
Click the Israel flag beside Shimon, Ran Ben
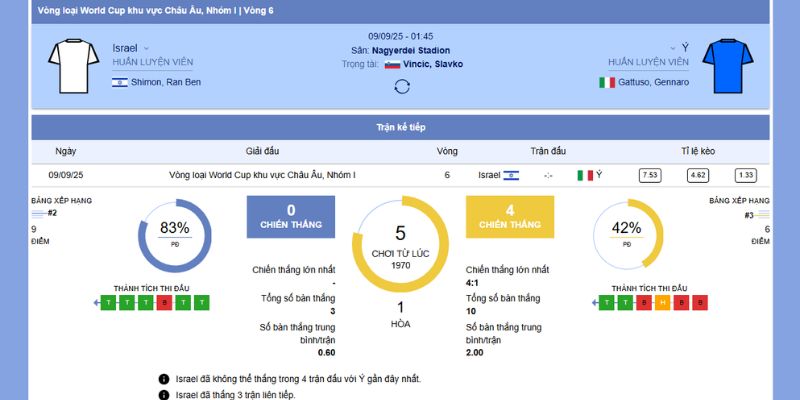[x=120, y=82]
